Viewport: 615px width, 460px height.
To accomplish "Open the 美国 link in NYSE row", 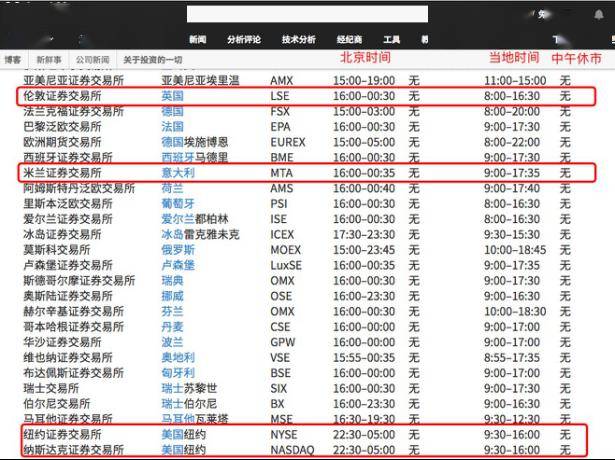I will click(173, 435).
